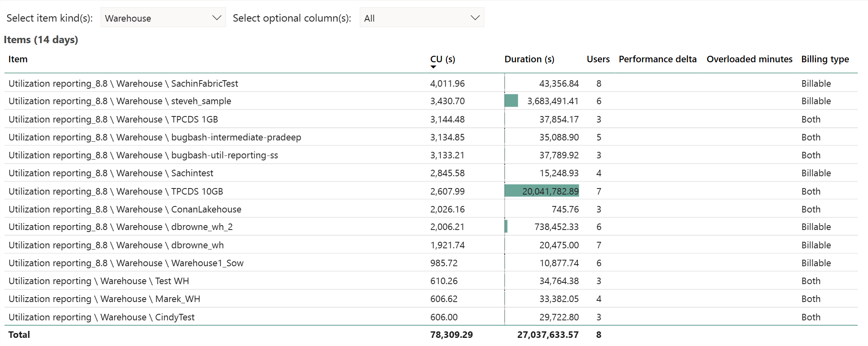Sort by the Duration (s) column header
The height and width of the screenshot is (346, 868).
529,59
